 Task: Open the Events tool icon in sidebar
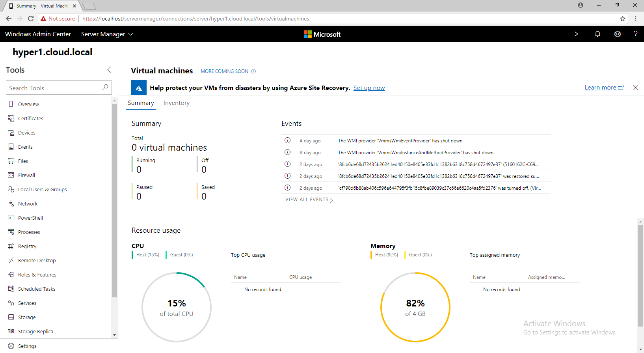[11, 147]
